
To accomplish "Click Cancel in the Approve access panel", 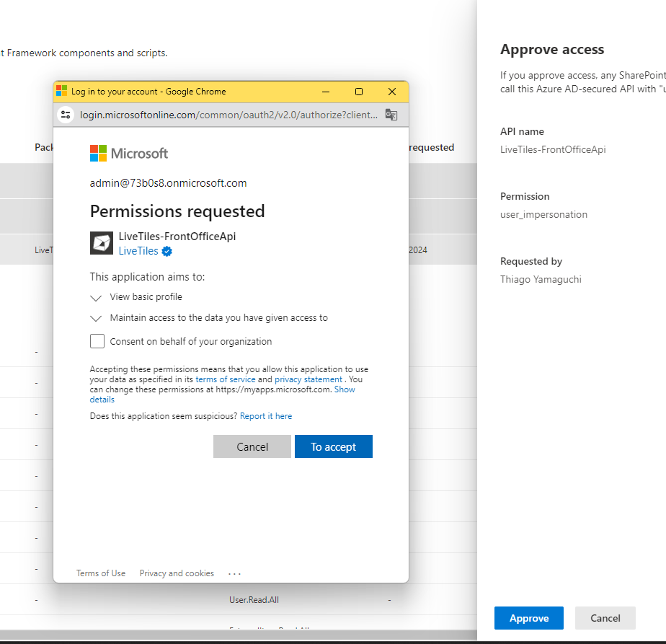I will (605, 618).
